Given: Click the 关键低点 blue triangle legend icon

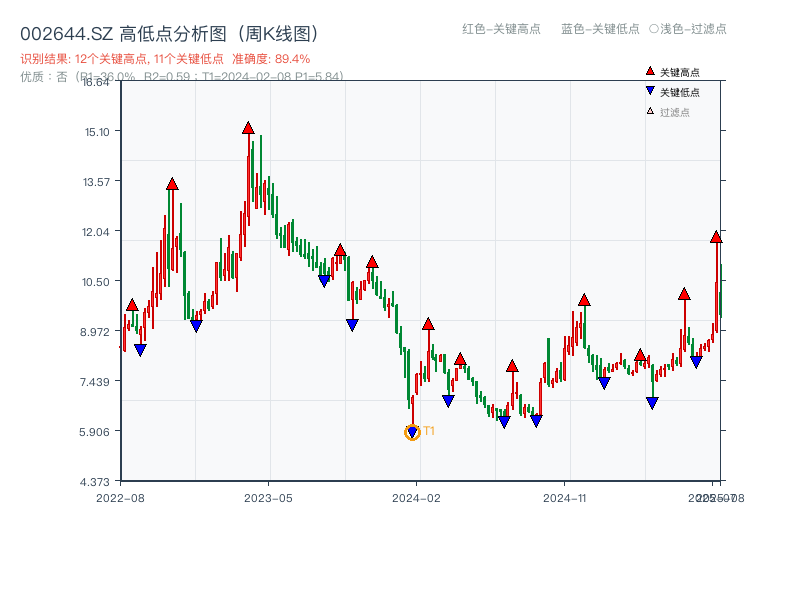Looking at the screenshot, I should 650,88.
